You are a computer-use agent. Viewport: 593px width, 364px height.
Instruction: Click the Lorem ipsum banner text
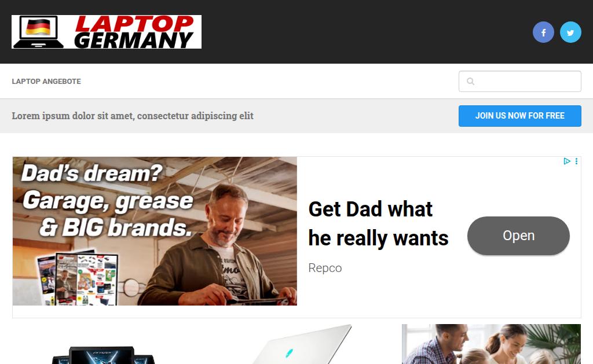pyautogui.click(x=133, y=116)
